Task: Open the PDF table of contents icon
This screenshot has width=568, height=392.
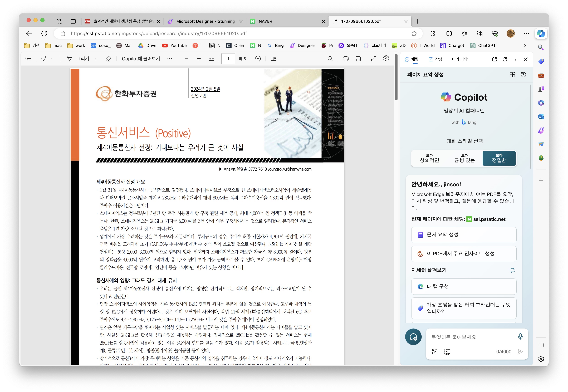Action: click(28, 59)
